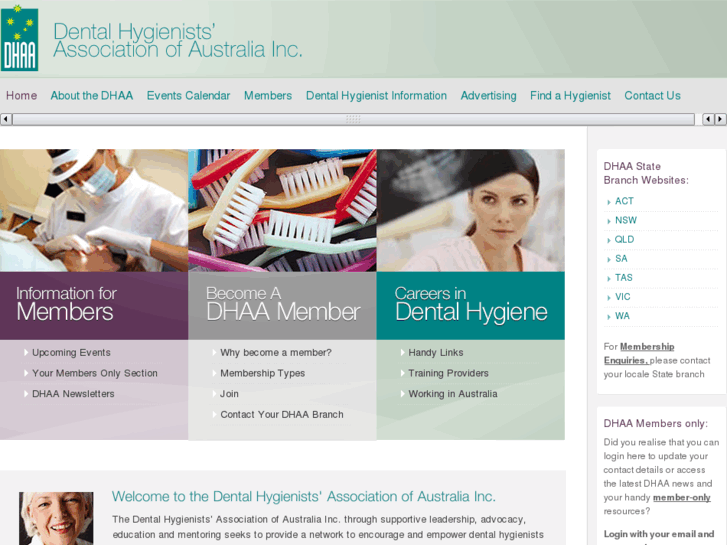The width and height of the screenshot is (727, 545).
Task: View Training Providers
Action: pos(448,373)
